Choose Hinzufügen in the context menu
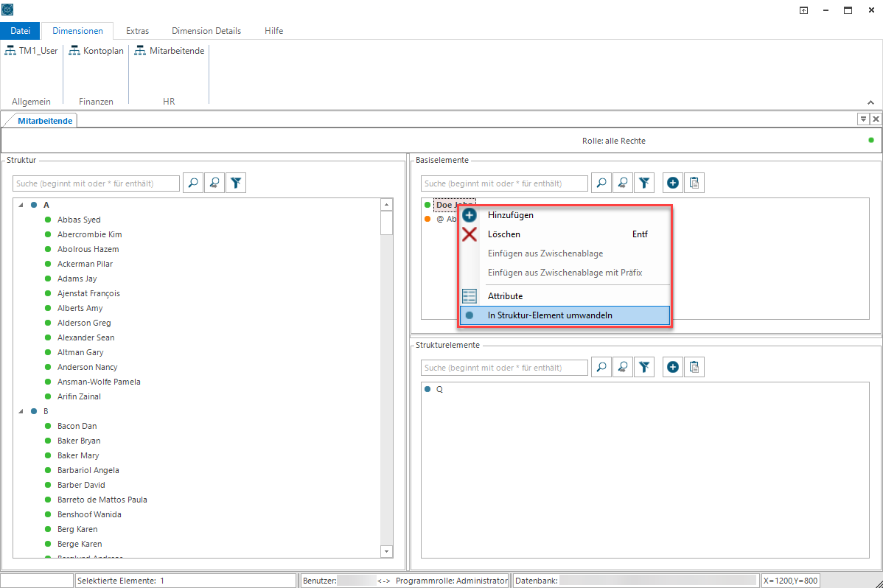The width and height of the screenshot is (883, 588). pos(565,215)
